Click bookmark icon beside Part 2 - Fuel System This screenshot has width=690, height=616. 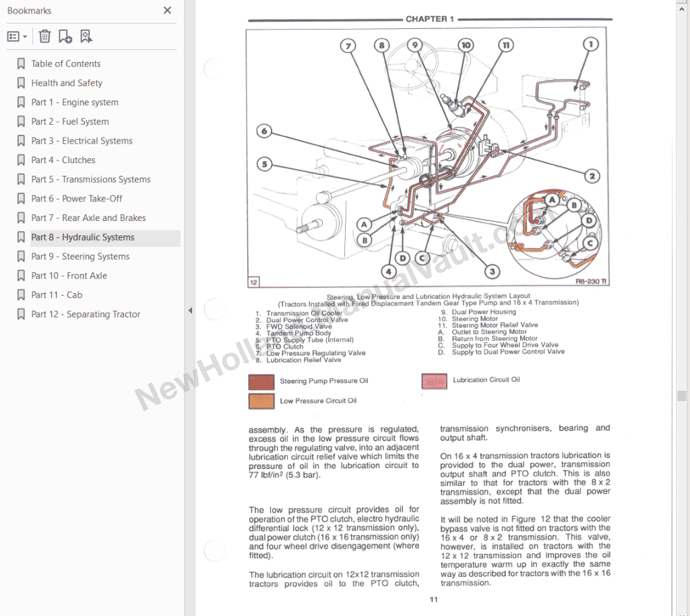tap(21, 121)
